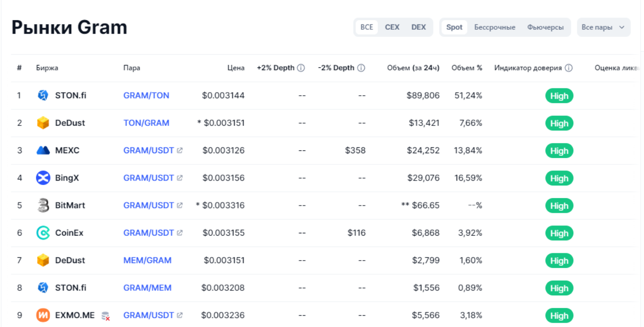This screenshot has width=644, height=327.
Task: Switch to Бессрочные markets
Action: point(495,27)
